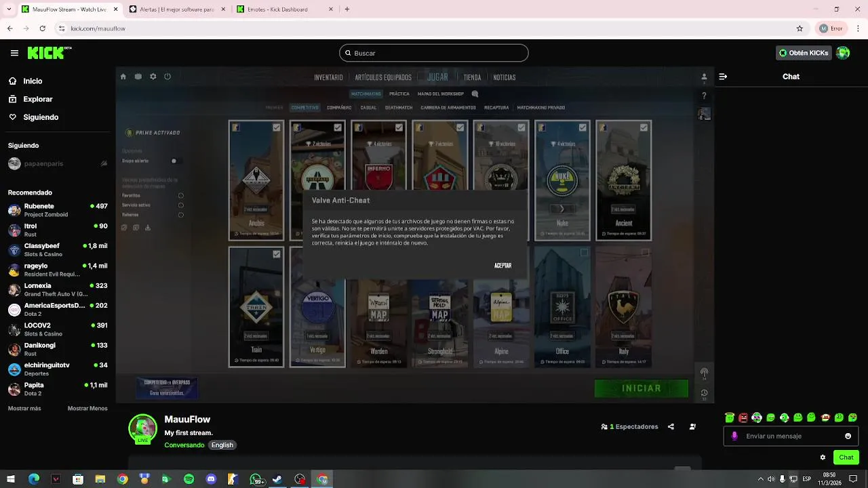Click the Buscar search field
Viewport: 868px width, 488px height.
point(434,53)
